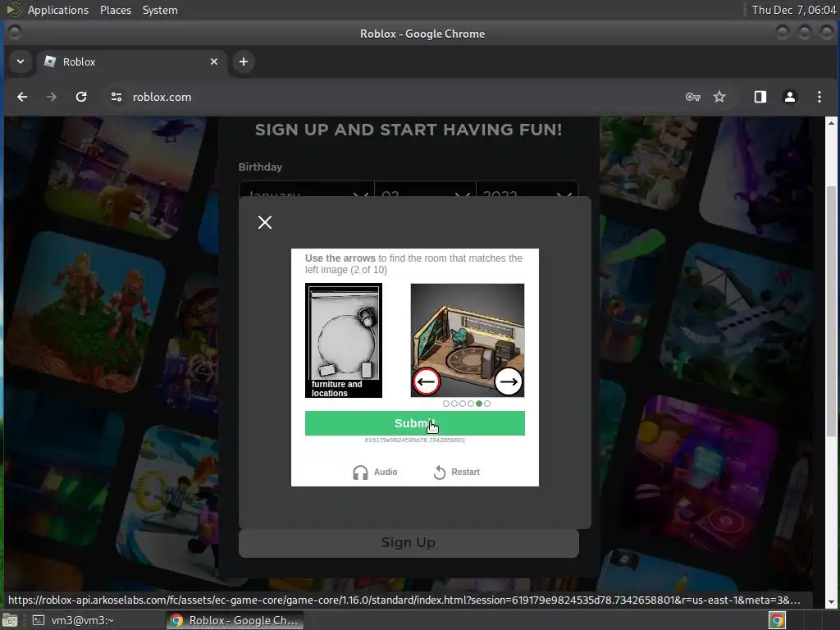Click the Sign Up button

click(409, 543)
